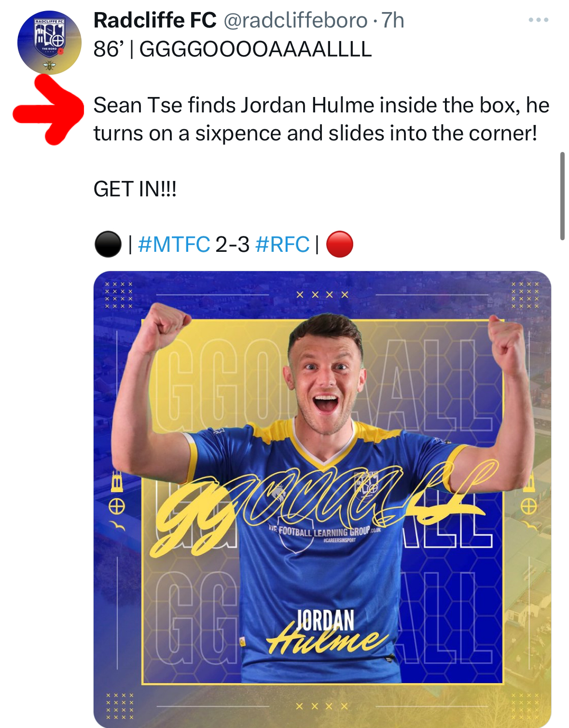Click the Radcliffe FC account name
This screenshot has width=569, height=728.
(154, 20)
